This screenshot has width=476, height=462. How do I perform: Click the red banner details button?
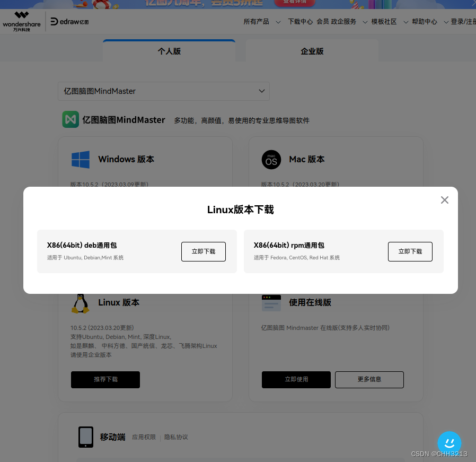coord(295,3)
